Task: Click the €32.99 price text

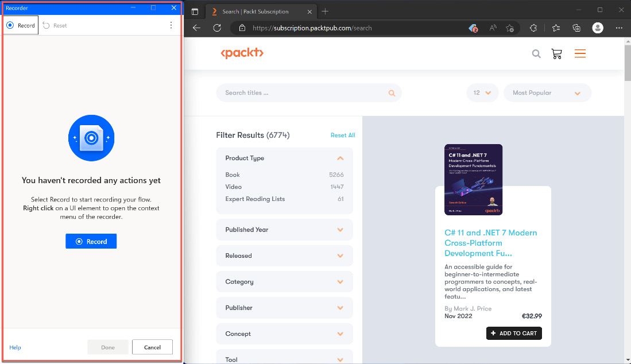Action: 532,316
